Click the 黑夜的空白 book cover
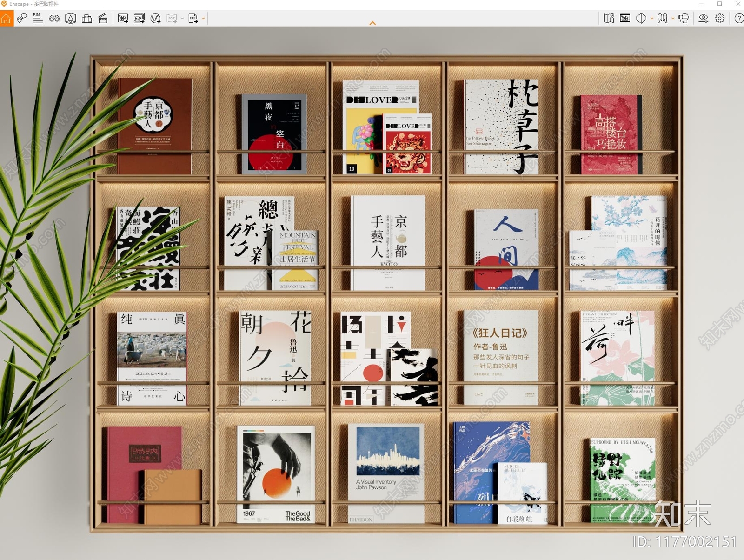This screenshot has height=560, width=744. pyautogui.click(x=274, y=134)
